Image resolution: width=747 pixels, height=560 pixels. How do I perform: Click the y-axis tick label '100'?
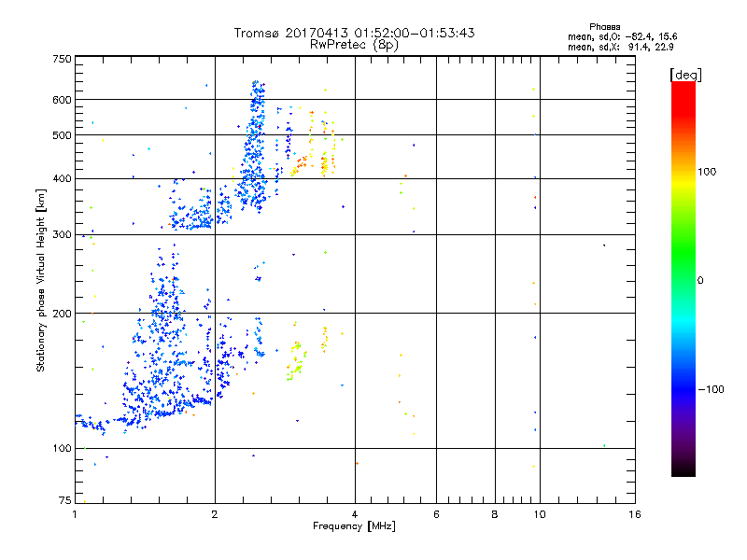(x=63, y=448)
